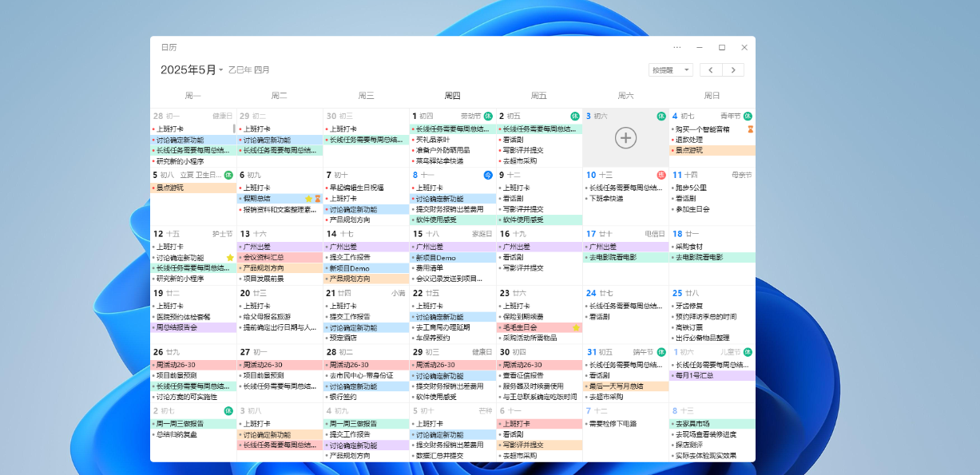
Task: Open the 买礼品茶叶 event on May 1
Action: click(453, 139)
